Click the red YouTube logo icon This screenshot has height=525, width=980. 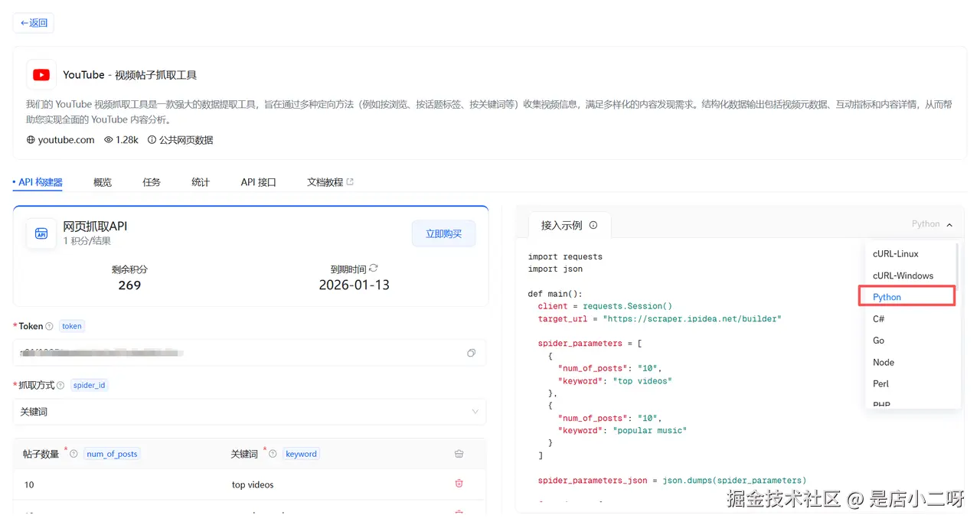pyautogui.click(x=41, y=75)
